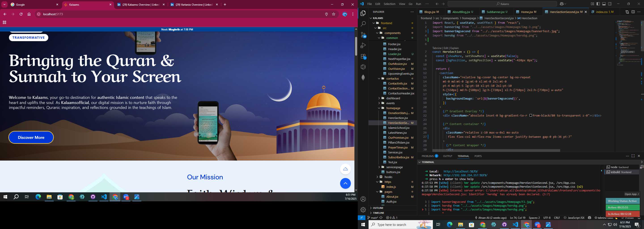Viewport: 644px width, 229px height.
Task: Open the Run menu
Action: 419,4
